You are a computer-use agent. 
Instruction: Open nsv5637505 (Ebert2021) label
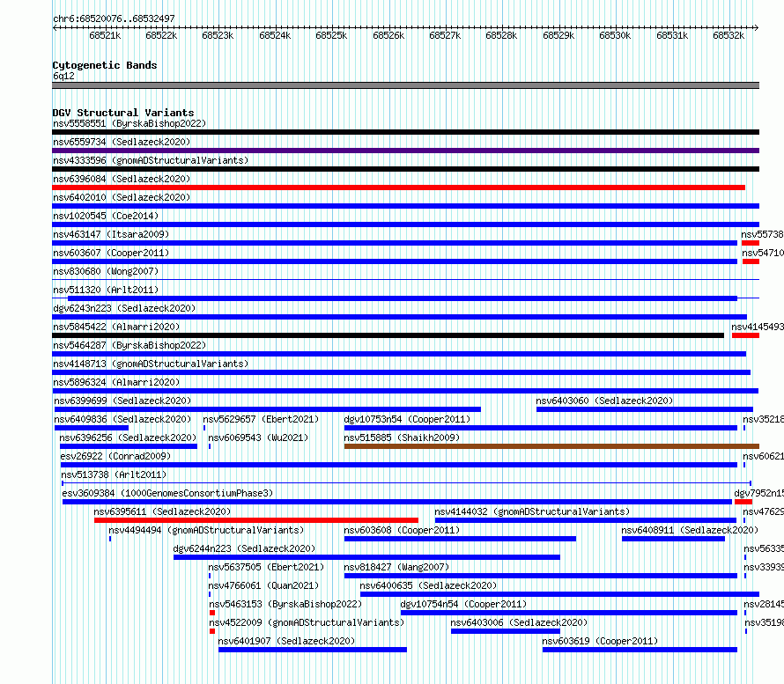(266, 567)
